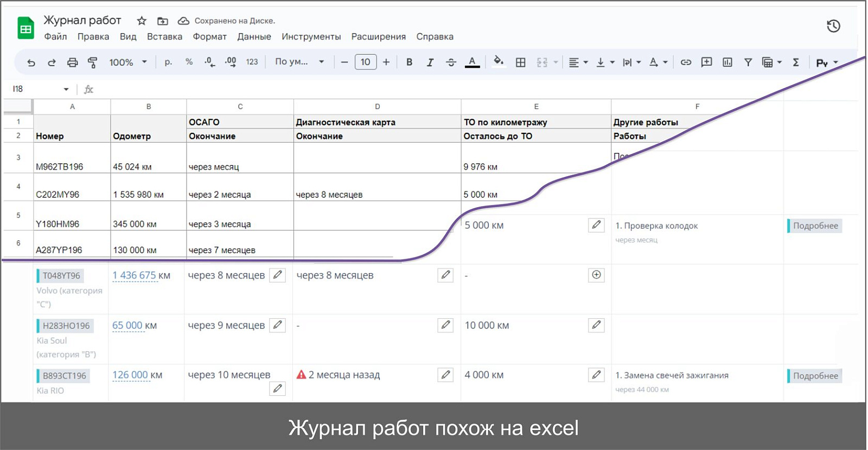Open the Данные menu

pos(254,36)
